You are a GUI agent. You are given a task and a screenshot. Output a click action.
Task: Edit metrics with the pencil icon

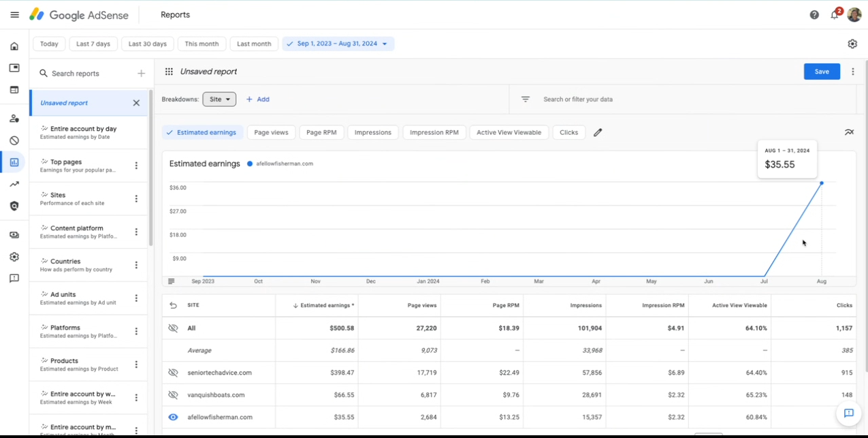(598, 133)
